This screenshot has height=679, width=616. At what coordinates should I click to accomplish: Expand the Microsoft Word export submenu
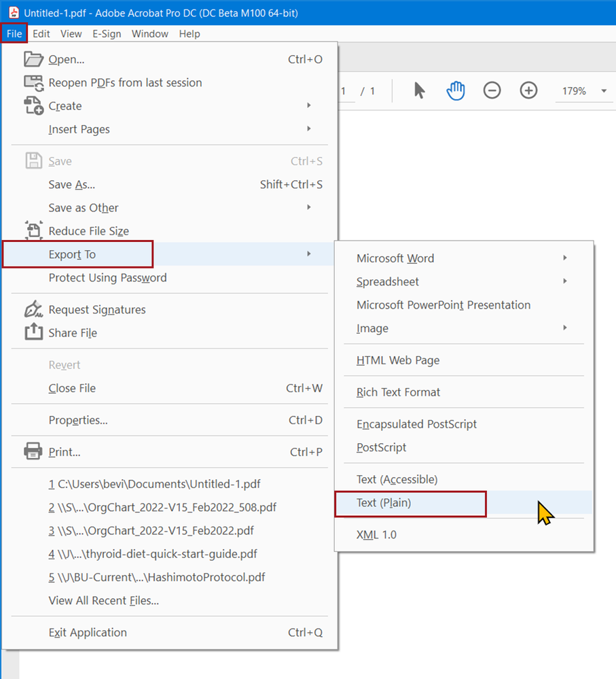565,258
